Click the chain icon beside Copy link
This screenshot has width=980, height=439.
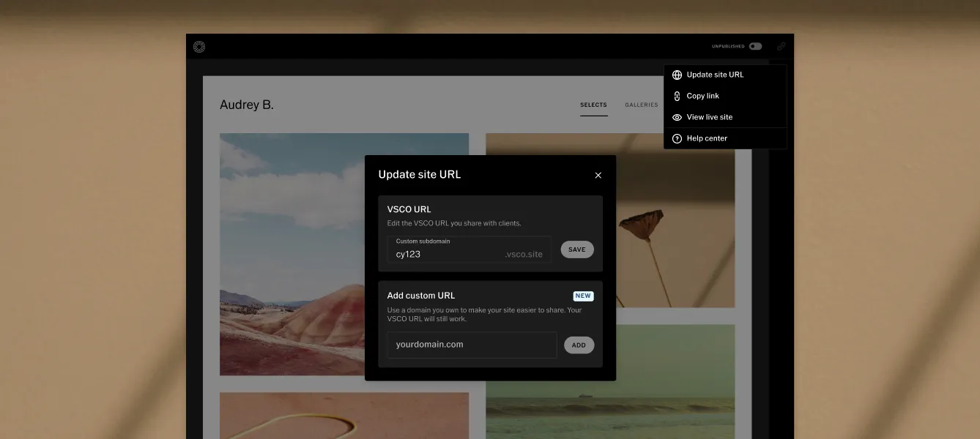coord(677,96)
